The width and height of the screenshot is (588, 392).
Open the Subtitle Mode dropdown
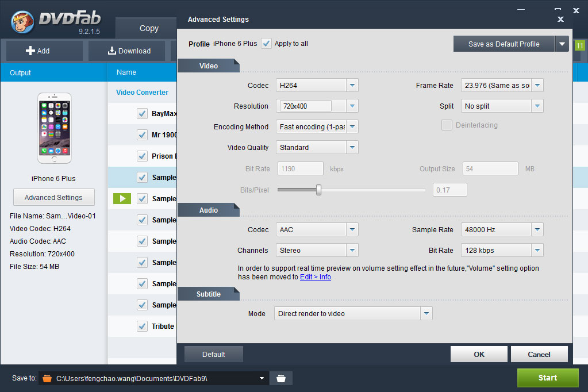pos(426,313)
